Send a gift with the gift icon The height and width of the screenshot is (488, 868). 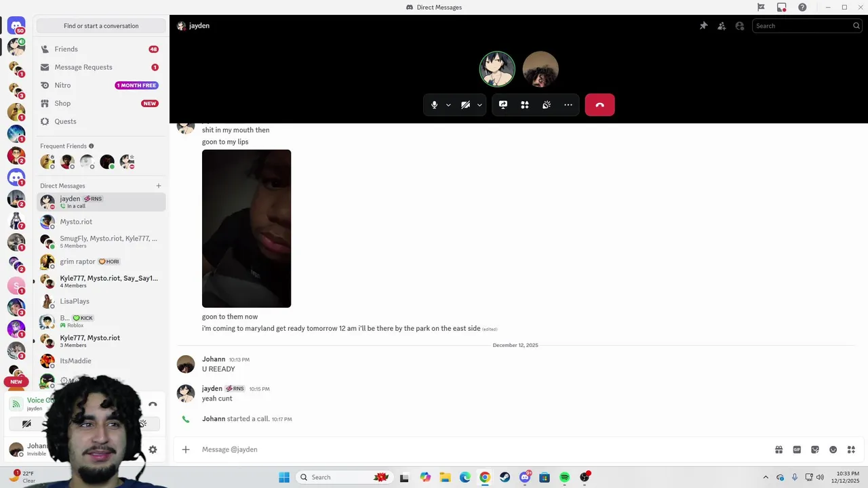click(779, 449)
